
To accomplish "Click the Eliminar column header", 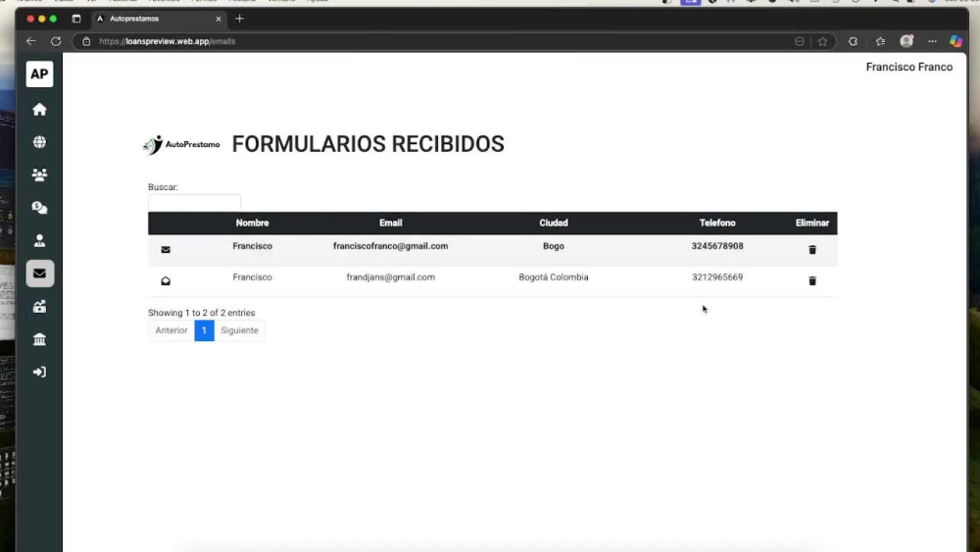I will coord(811,224).
